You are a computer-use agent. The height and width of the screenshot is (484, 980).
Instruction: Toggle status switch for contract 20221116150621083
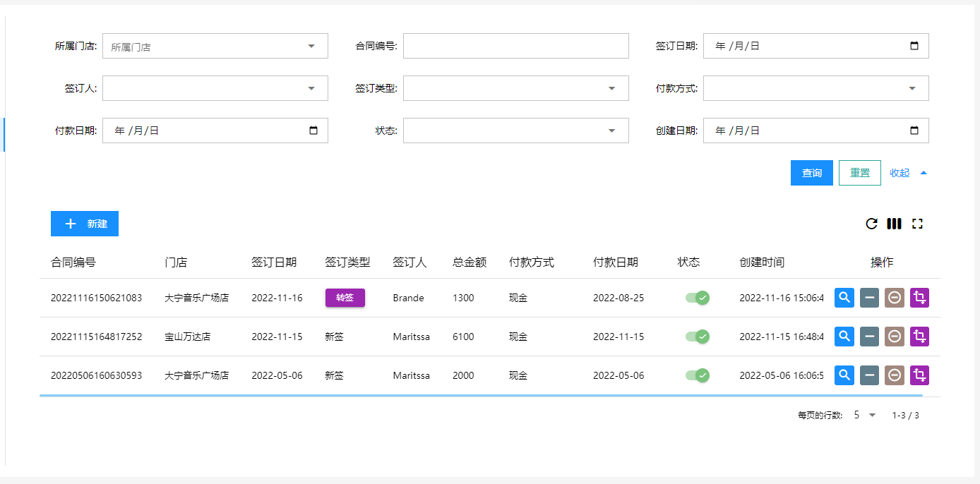(x=697, y=298)
